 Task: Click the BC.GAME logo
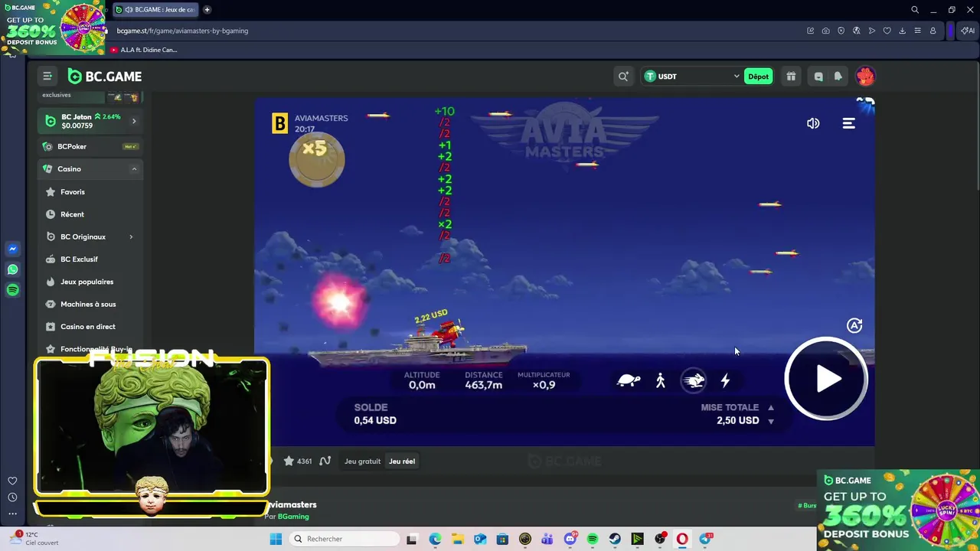105,77
